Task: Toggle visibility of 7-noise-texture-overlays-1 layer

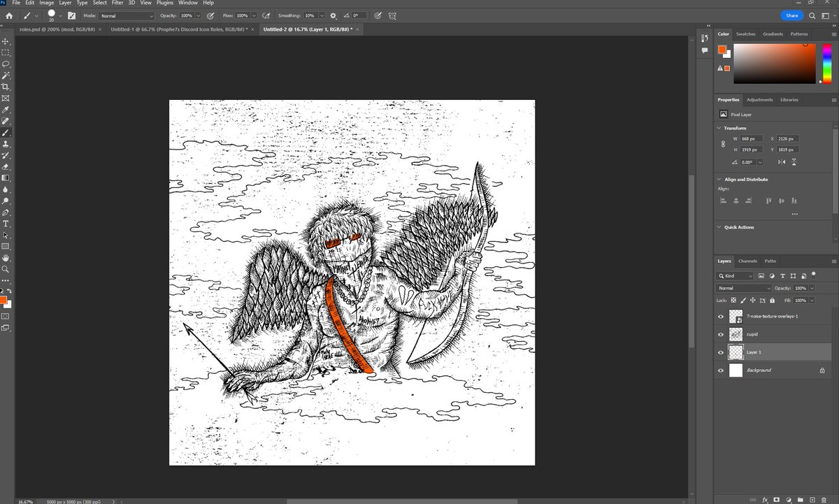Action: pyautogui.click(x=721, y=316)
